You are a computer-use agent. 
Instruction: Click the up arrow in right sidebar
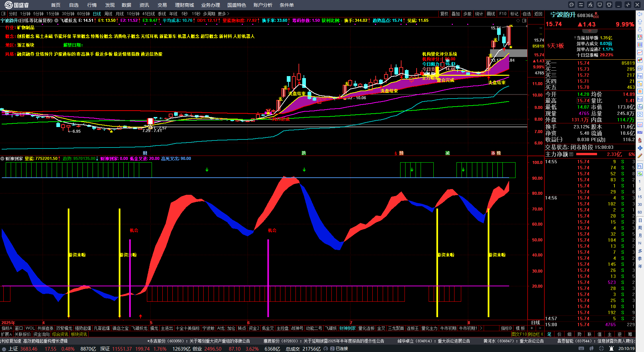(x=640, y=22)
